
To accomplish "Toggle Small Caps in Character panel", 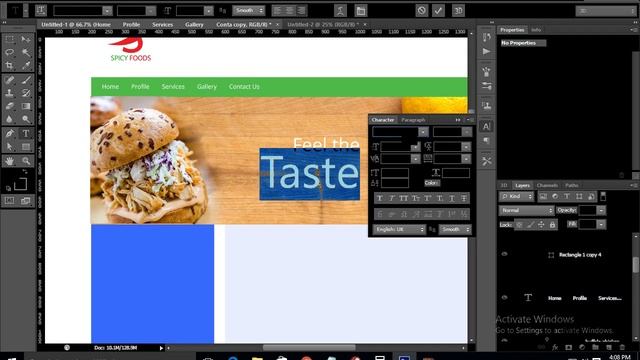I will 416,198.
